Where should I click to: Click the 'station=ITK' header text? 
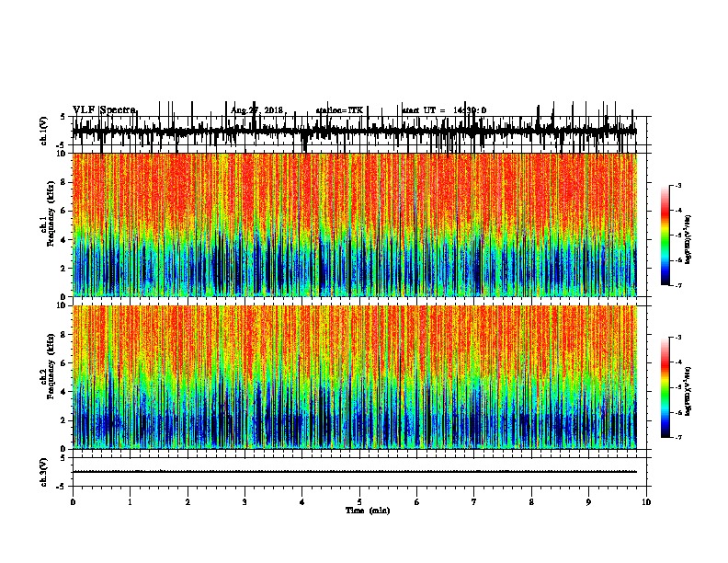339,110
